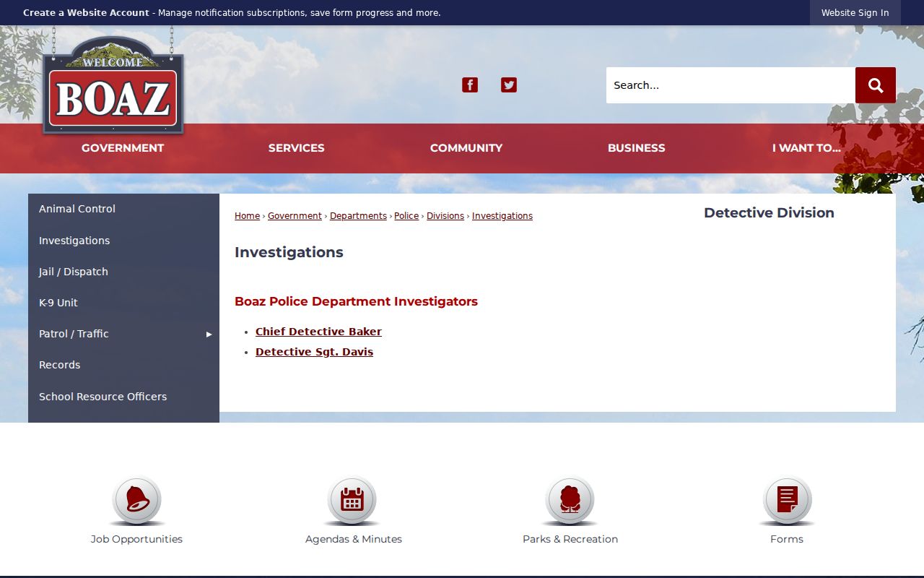Select Jail / Dispatch in the sidebar
The image size is (924, 578).
[123, 272]
